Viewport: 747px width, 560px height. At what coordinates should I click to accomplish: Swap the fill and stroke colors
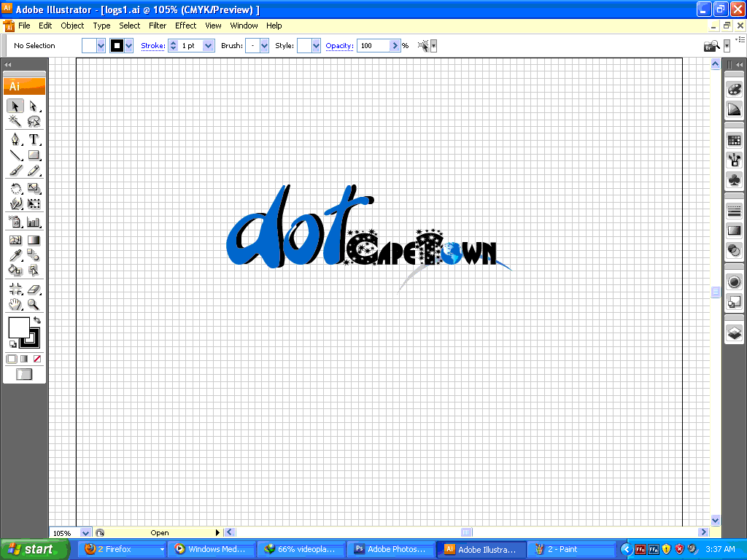coord(37,320)
